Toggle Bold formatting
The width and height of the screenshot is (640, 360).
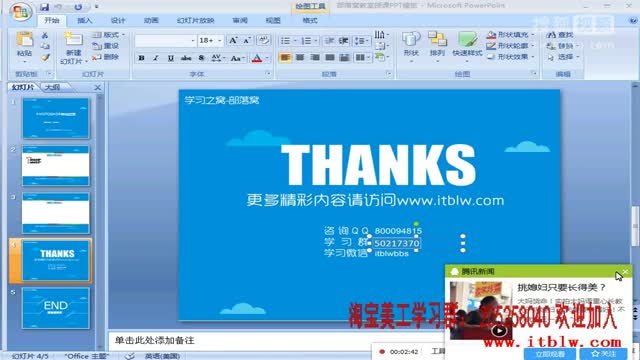pos(141,58)
